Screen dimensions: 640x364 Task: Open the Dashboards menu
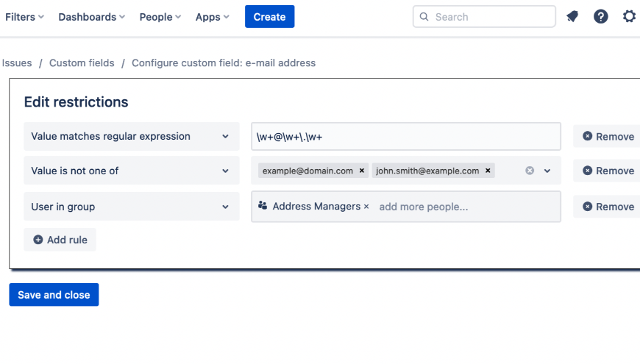91,17
